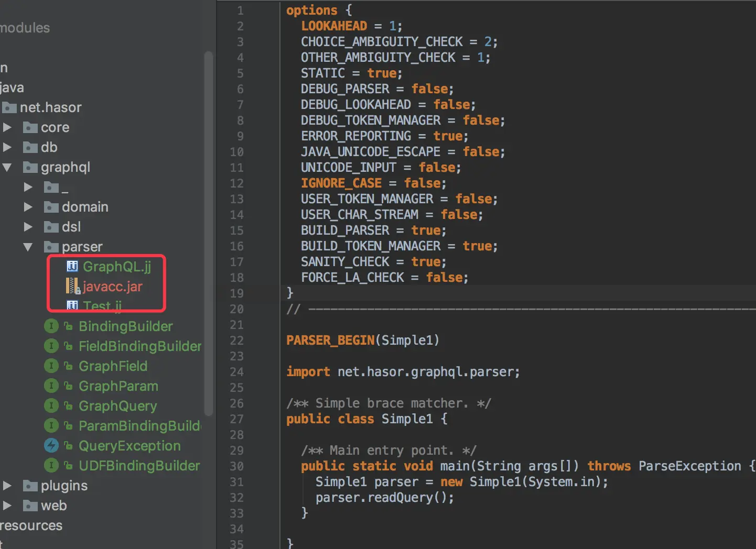Select the net.hasor package row
756x549 pixels.
(x=51, y=107)
